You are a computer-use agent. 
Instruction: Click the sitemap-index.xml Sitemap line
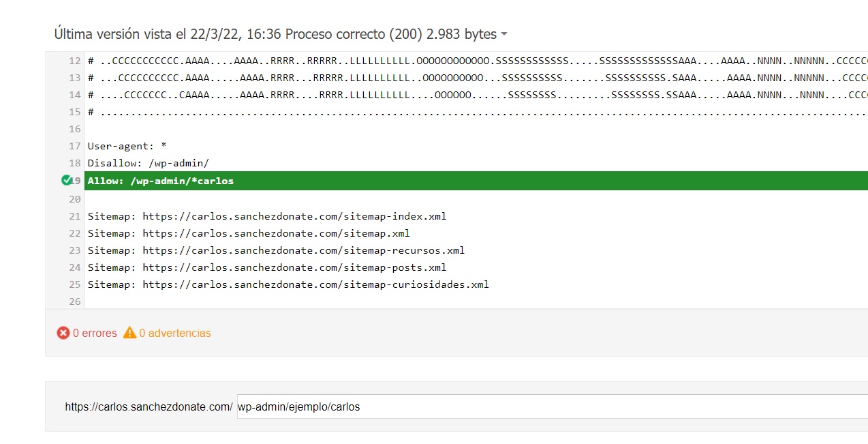tap(267, 216)
